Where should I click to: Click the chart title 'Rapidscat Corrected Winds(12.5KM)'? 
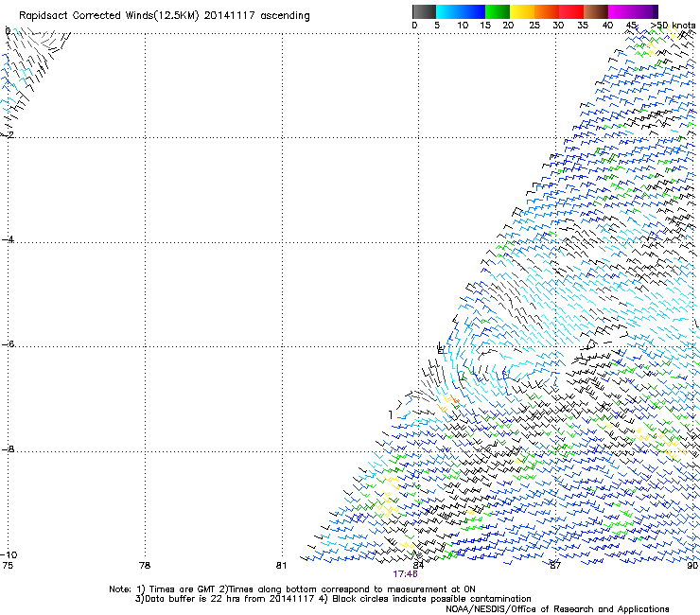tap(109, 16)
